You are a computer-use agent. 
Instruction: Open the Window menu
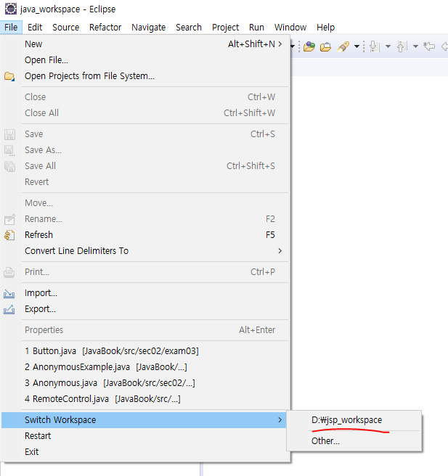pyautogui.click(x=290, y=28)
